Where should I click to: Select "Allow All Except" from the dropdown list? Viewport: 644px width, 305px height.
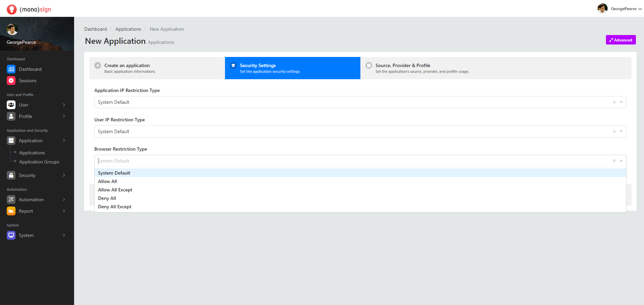pos(115,190)
